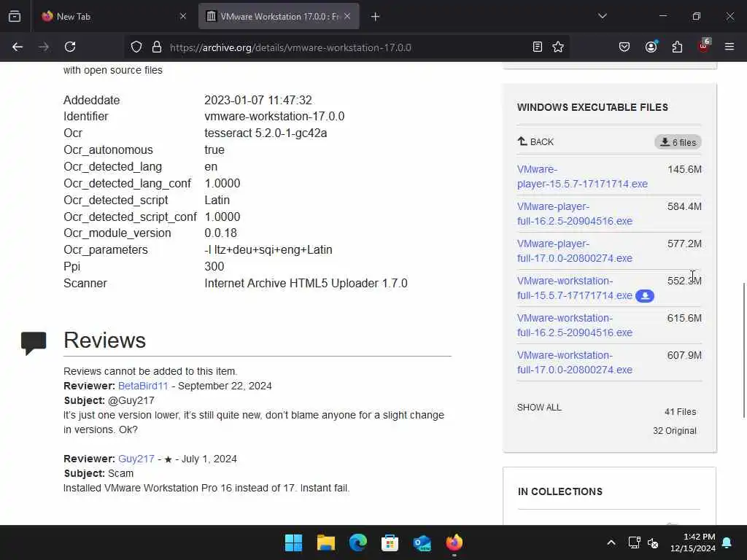Download all with the 6 files button

click(x=678, y=142)
